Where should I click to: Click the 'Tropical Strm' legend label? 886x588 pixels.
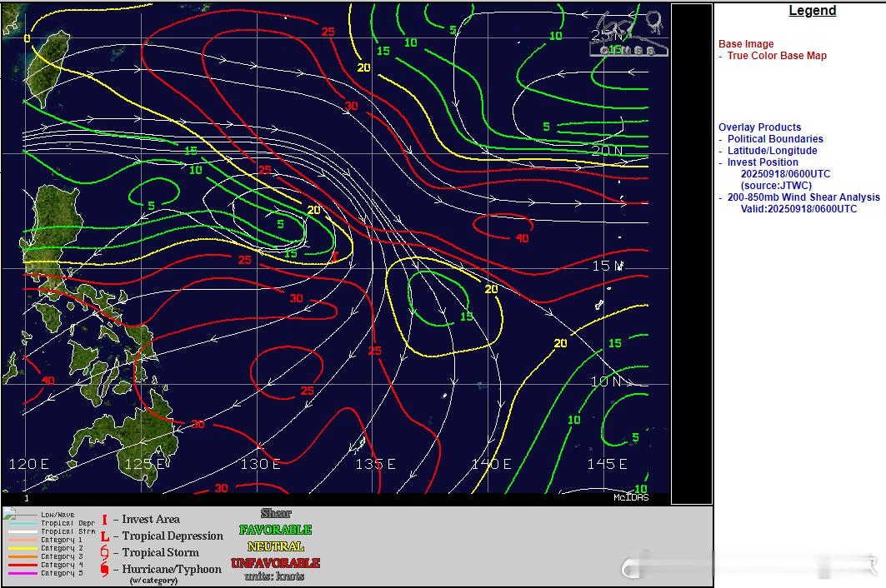(x=68, y=531)
